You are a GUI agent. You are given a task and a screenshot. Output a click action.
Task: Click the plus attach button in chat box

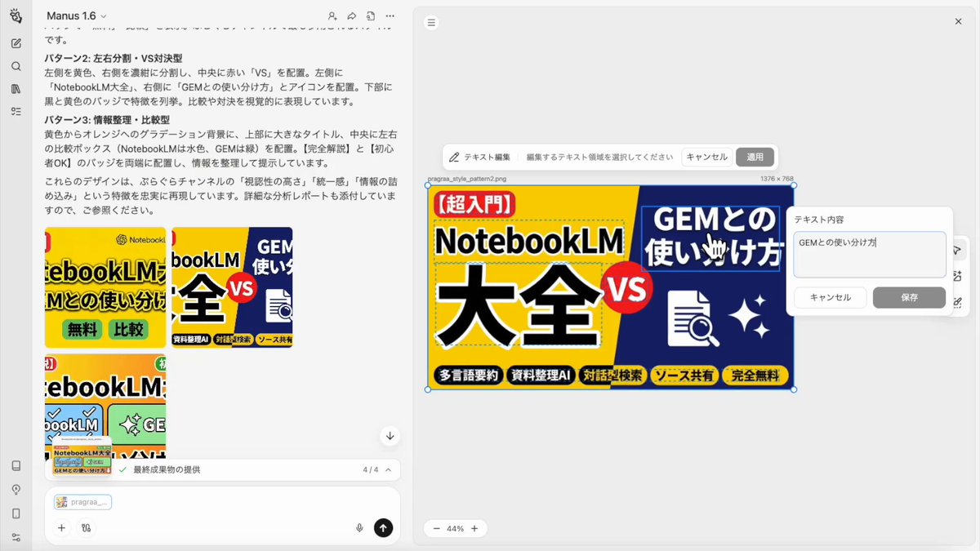click(61, 528)
